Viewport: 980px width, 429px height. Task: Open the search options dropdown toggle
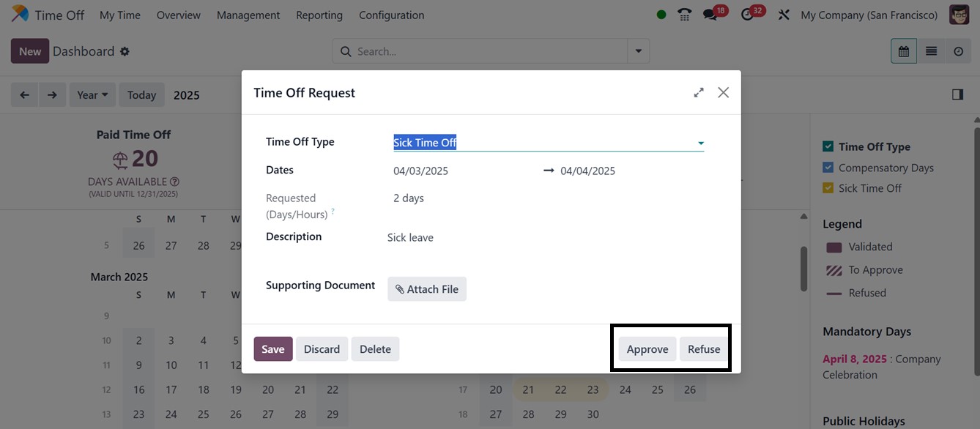639,51
